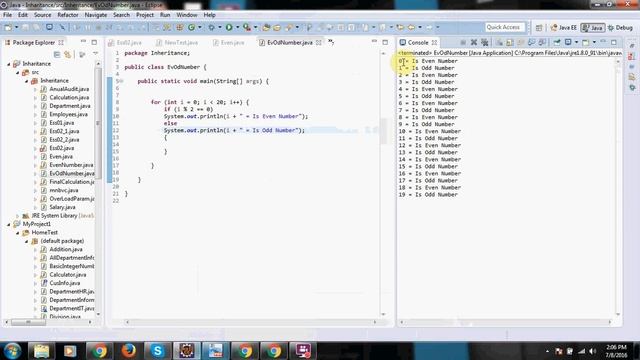Select Calculator.java under default package

pos(67,275)
